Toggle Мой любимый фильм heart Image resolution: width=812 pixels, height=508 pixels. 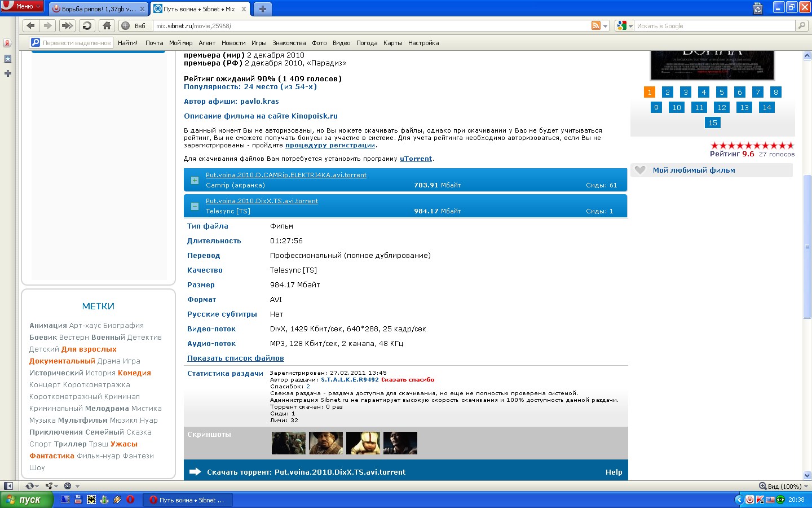tap(639, 170)
